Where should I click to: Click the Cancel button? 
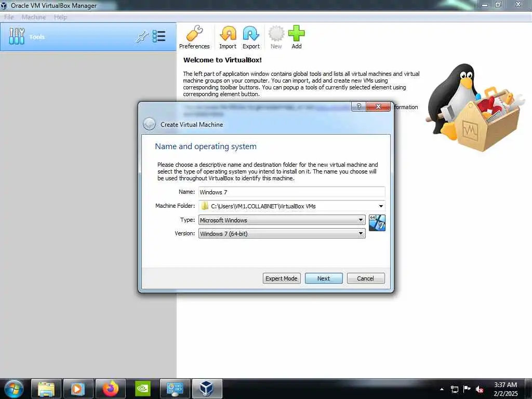(x=365, y=278)
